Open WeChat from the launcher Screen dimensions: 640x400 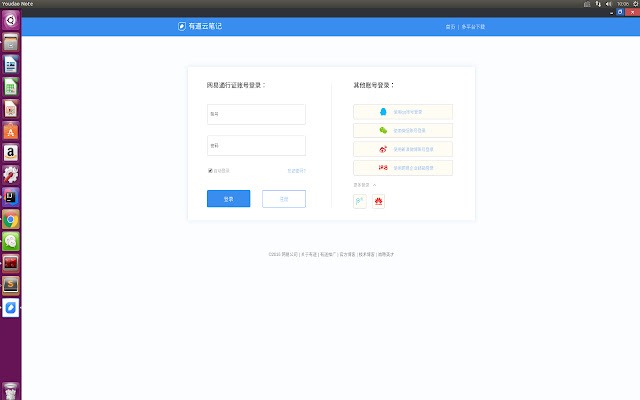point(11,242)
